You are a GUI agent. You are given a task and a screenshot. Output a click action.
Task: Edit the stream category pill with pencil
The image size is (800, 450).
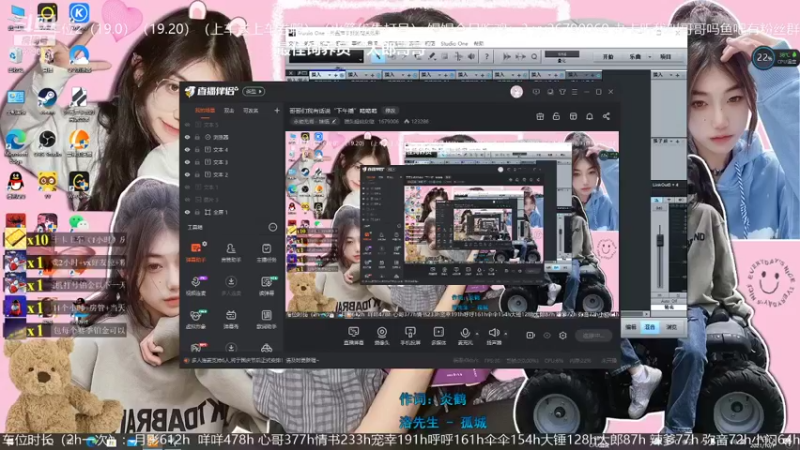[x=314, y=121]
